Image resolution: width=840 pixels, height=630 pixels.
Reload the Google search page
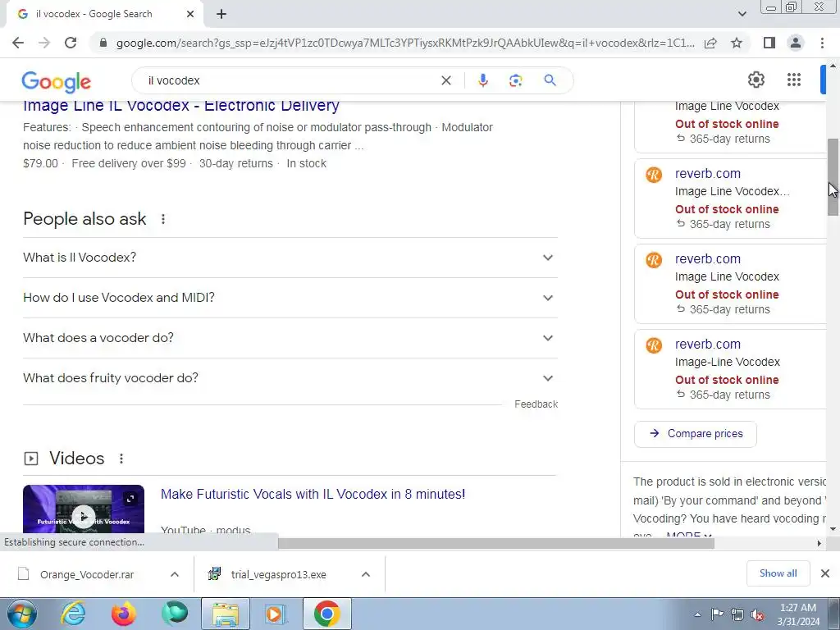point(71,43)
